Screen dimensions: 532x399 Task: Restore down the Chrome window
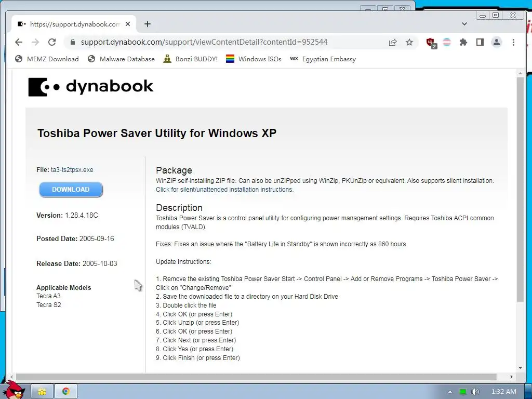point(496,15)
